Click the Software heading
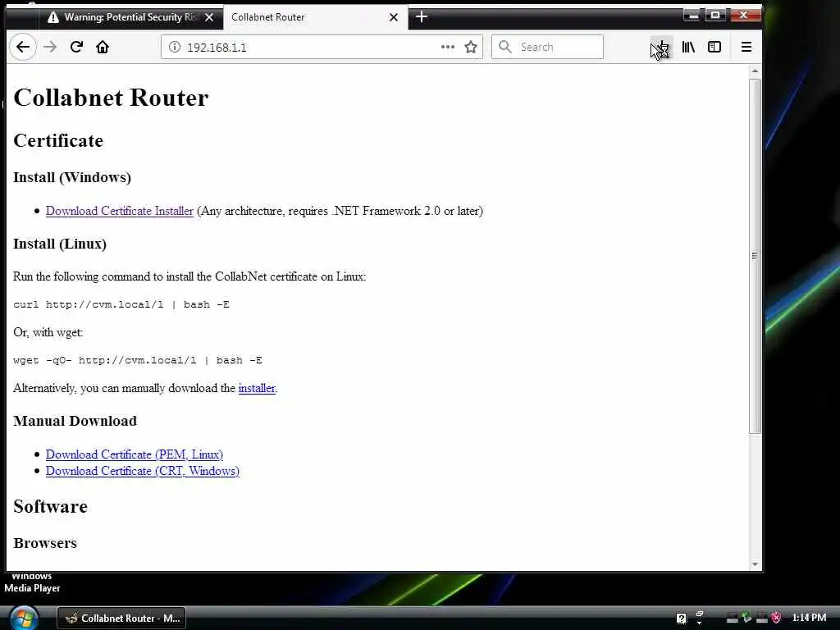Screen dimensions: 840x630 [x=50, y=507]
